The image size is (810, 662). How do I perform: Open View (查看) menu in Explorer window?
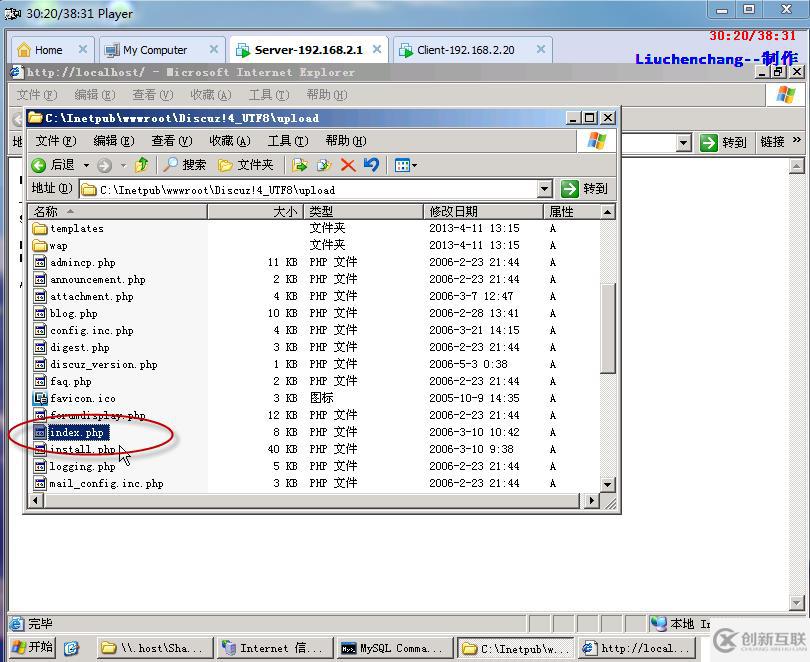pos(172,141)
